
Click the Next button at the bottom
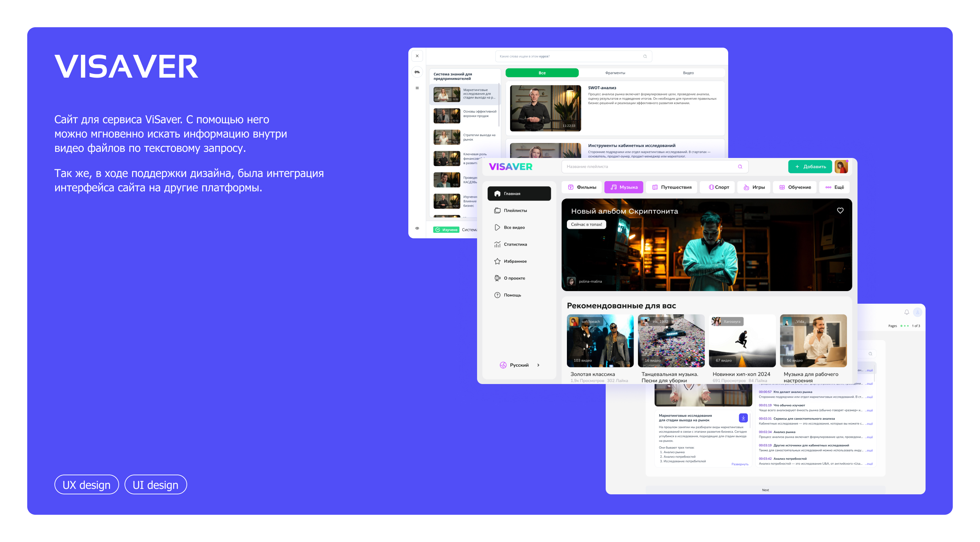(765, 490)
